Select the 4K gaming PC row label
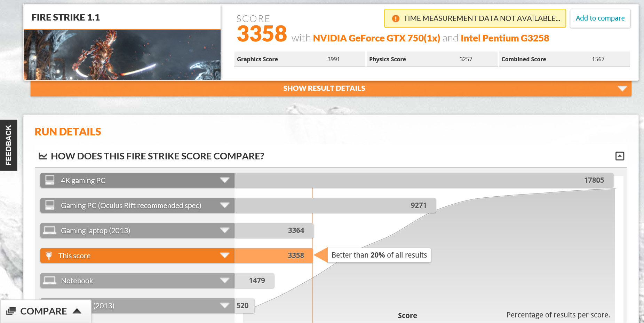 (83, 180)
